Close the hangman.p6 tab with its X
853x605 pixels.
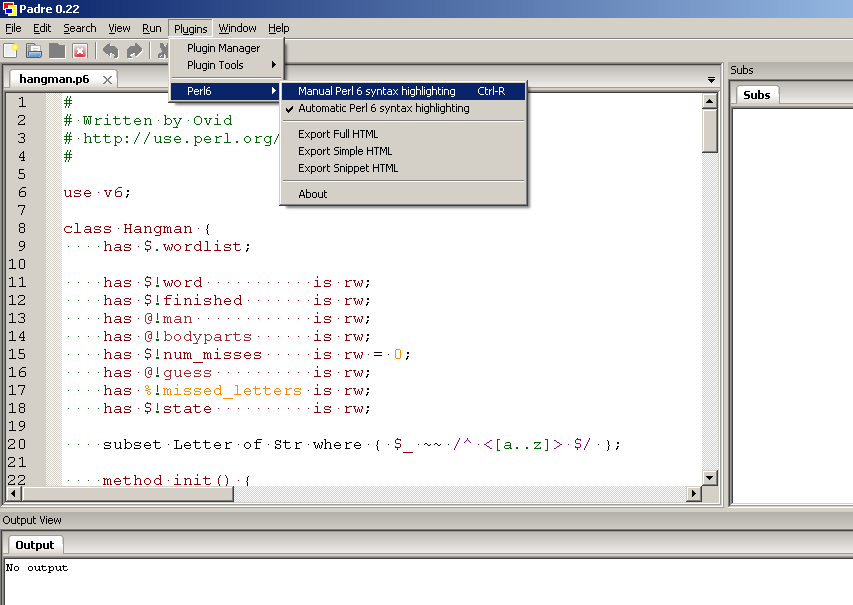click(x=108, y=79)
